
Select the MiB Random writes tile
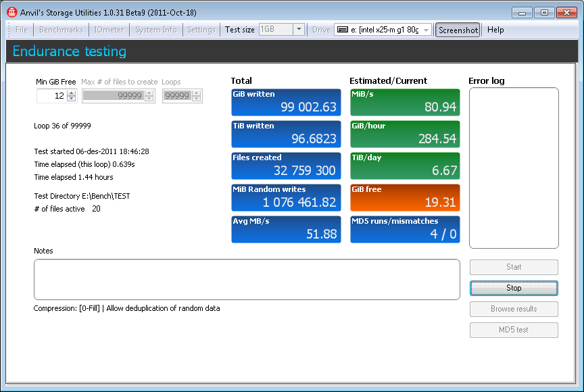coord(286,197)
